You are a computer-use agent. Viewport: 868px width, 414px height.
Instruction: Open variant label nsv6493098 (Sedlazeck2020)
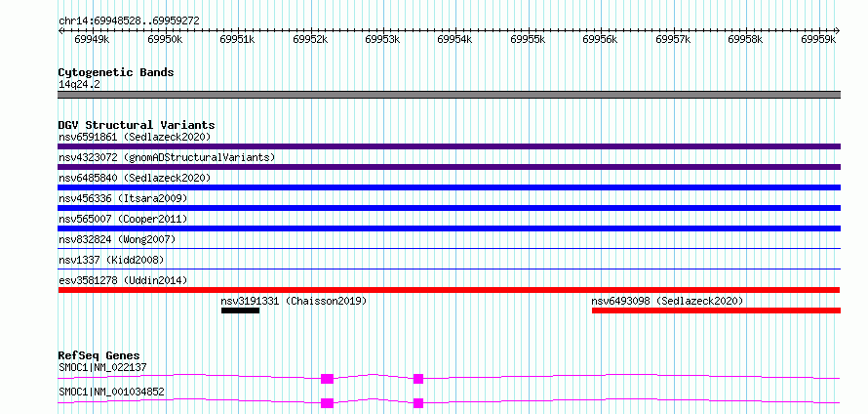[x=667, y=301]
